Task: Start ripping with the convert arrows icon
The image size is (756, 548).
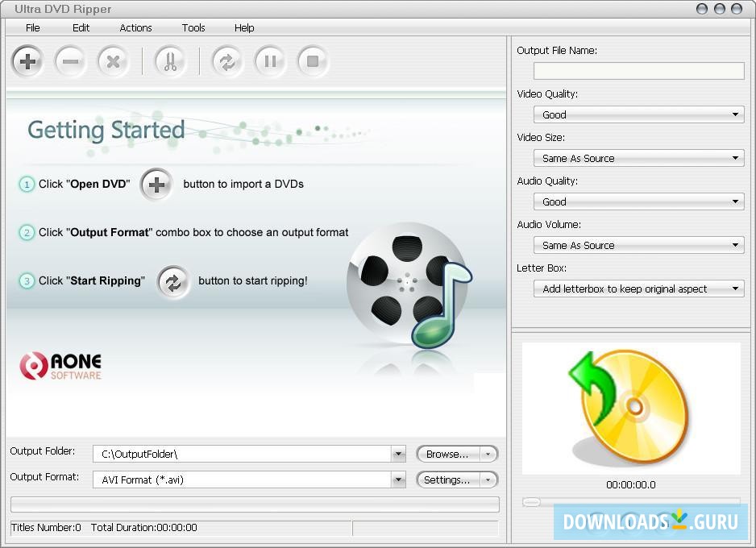Action: (226, 61)
